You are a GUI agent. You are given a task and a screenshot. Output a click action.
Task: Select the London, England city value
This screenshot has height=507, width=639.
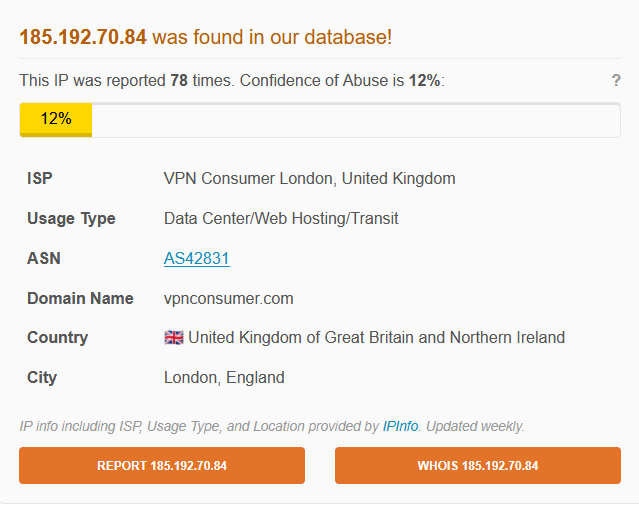pos(224,378)
